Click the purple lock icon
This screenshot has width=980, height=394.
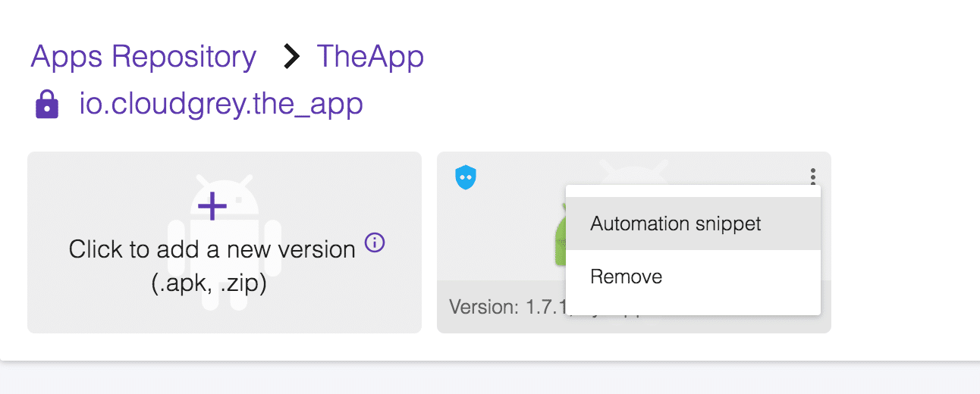tap(47, 105)
